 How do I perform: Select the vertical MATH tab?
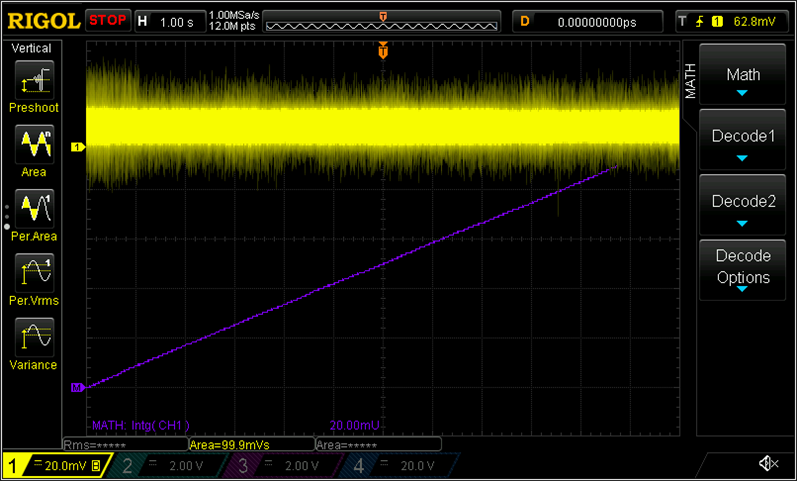(689, 81)
